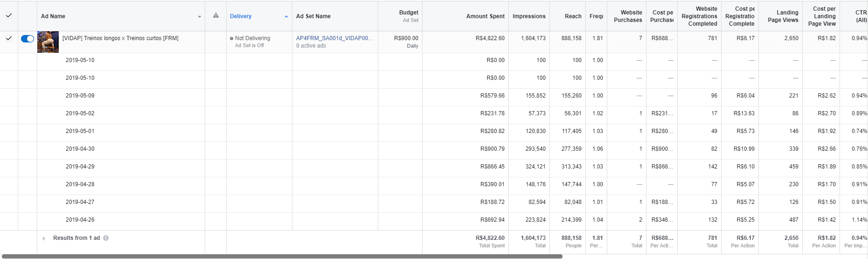Viewport: 868px width, 259px height.
Task: Click the gray Not Delivering status dot
Action: (x=231, y=39)
